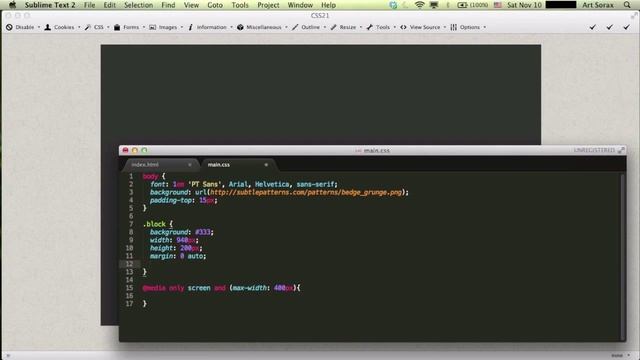Expand the Images dropdown arrow
Viewport: 640px width, 360px height.
point(182,27)
